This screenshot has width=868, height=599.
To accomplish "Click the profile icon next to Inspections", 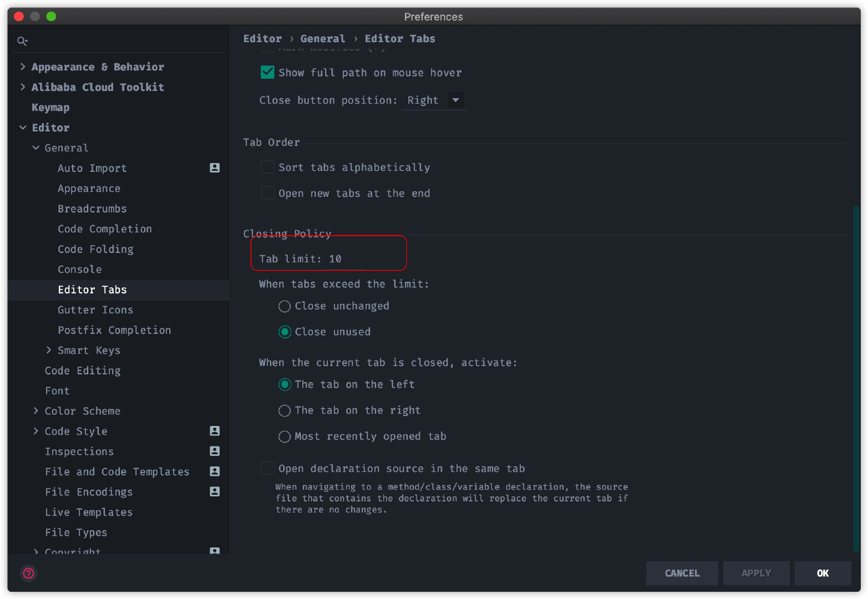I will coord(215,451).
